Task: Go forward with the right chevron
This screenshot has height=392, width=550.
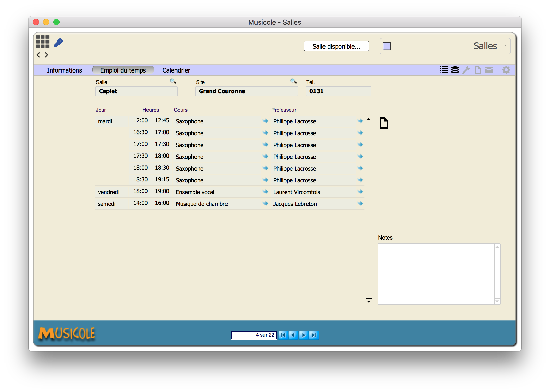Action: tap(46, 55)
